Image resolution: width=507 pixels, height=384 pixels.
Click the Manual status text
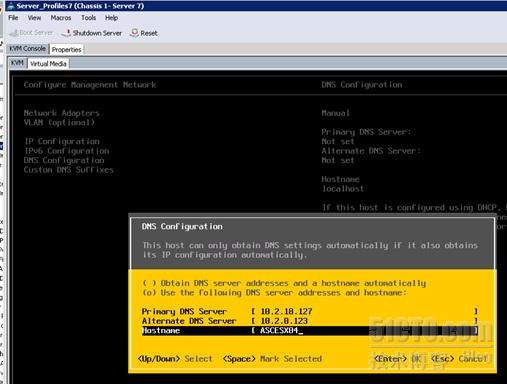tap(336, 113)
